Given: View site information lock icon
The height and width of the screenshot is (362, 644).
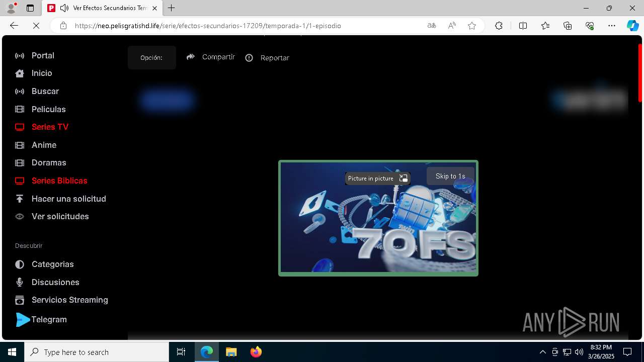Looking at the screenshot, I should pyautogui.click(x=63, y=26).
